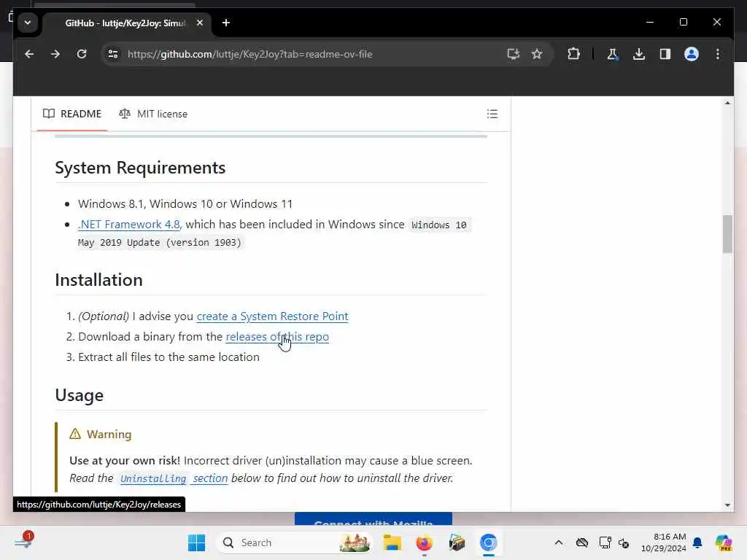The image size is (747, 560).
Task: Open the 8:16 AM clock and date
Action: (663, 542)
